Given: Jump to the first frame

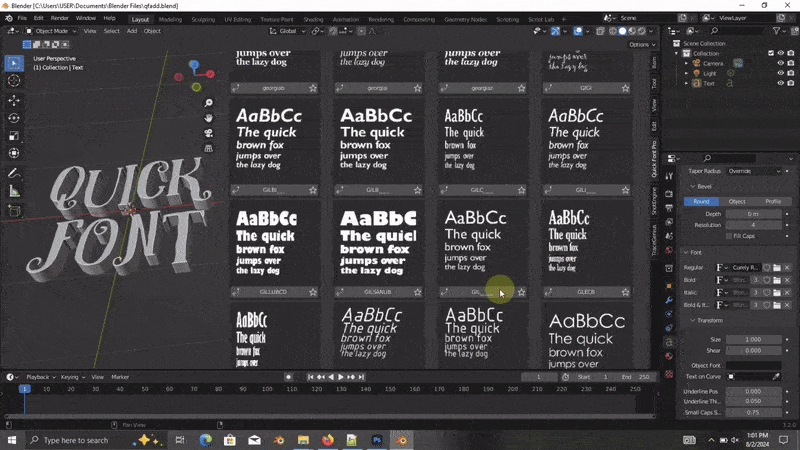Looking at the screenshot, I should [310, 377].
